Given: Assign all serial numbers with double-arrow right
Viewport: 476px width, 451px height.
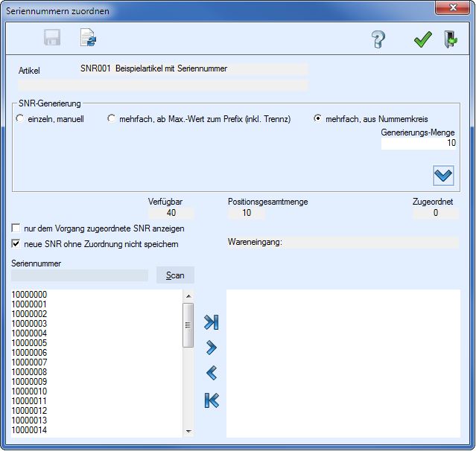Looking at the screenshot, I should (x=212, y=322).
